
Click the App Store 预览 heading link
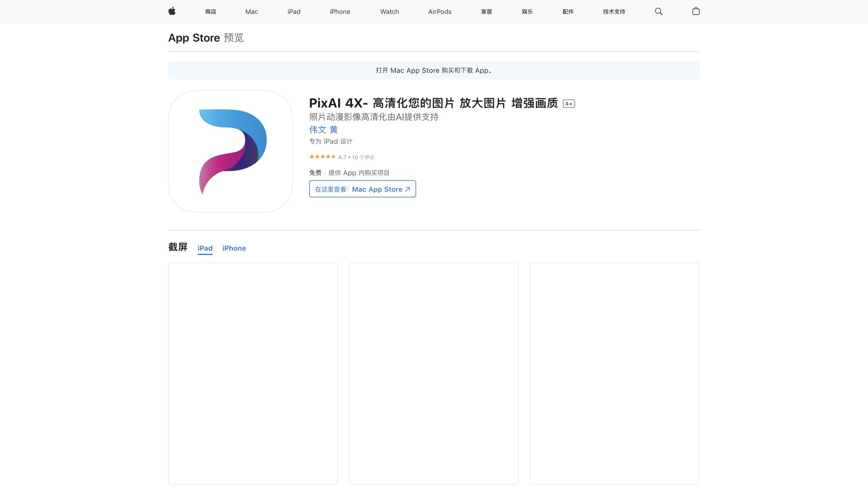point(194,38)
